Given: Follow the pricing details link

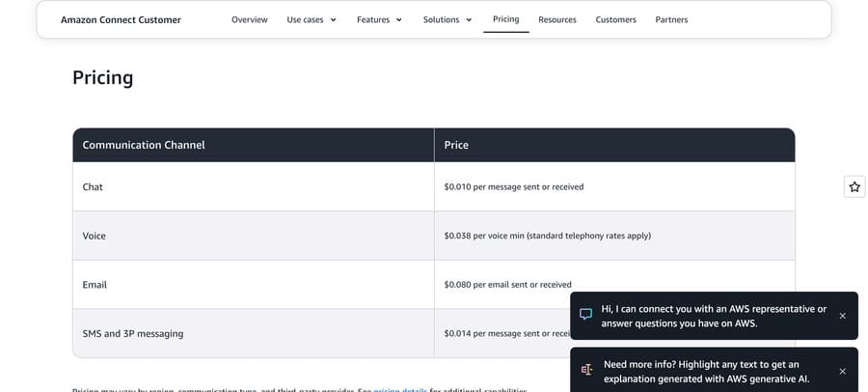Looking at the screenshot, I should 400,390.
